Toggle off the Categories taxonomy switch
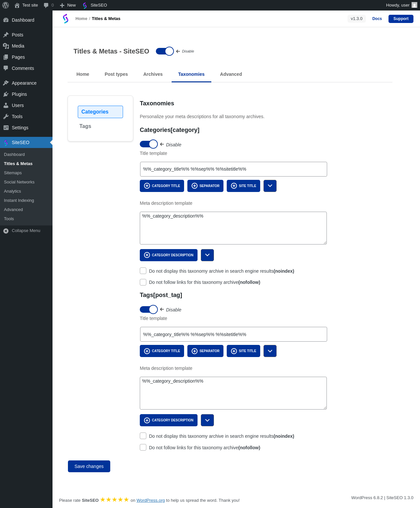This screenshot has width=420, height=508. click(x=149, y=144)
